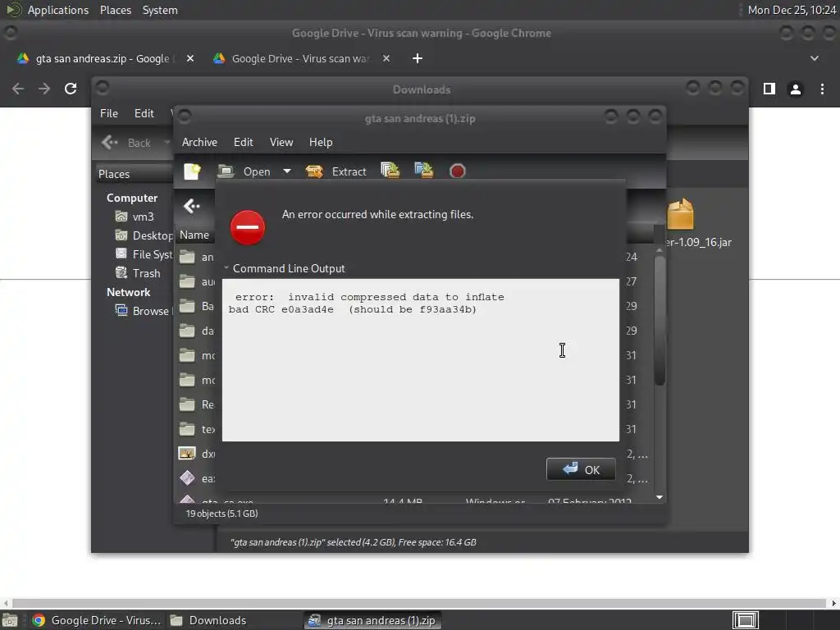This screenshot has height=630, width=840.
Task: Collapse the Command Line Output expander
Action: (x=226, y=268)
